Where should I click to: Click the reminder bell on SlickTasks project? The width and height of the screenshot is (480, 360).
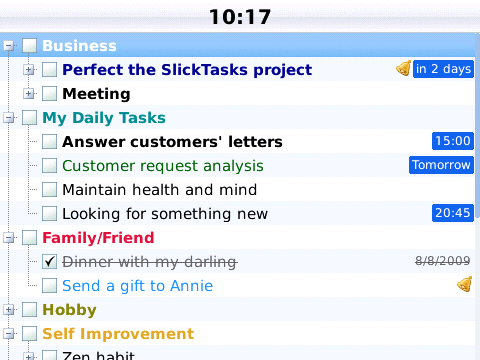[403, 69]
